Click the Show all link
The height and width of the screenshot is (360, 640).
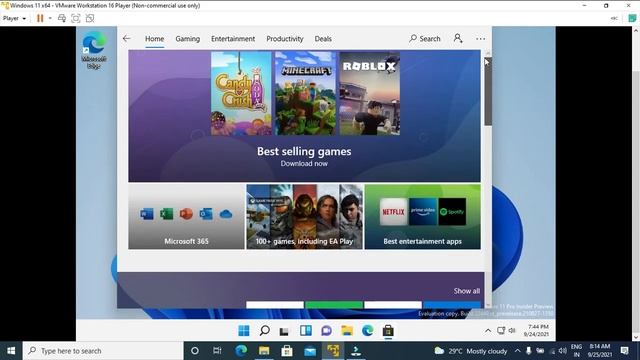467,291
